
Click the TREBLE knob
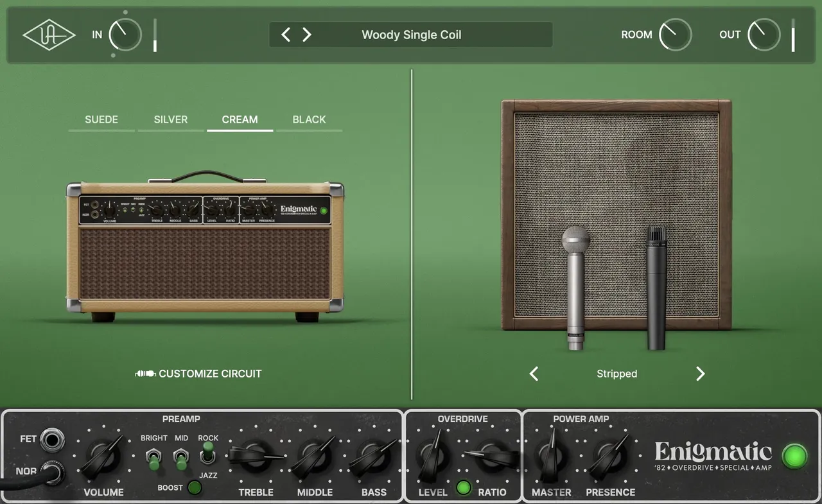click(256, 457)
